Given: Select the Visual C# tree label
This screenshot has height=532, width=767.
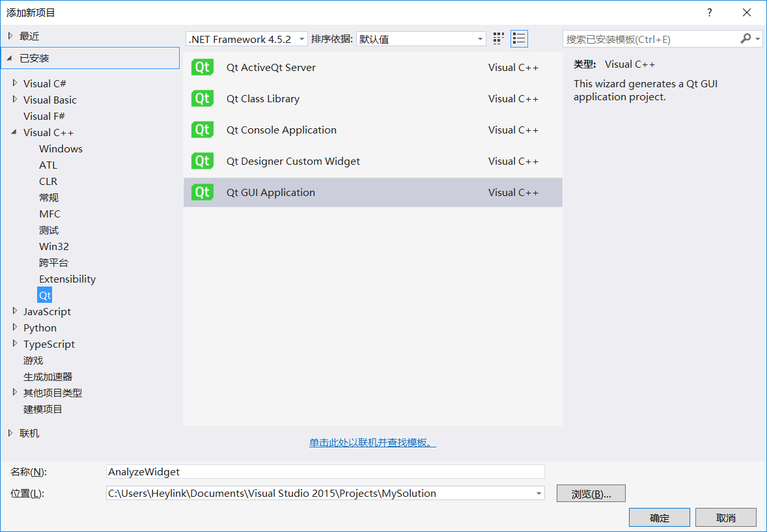Looking at the screenshot, I should pyautogui.click(x=44, y=84).
